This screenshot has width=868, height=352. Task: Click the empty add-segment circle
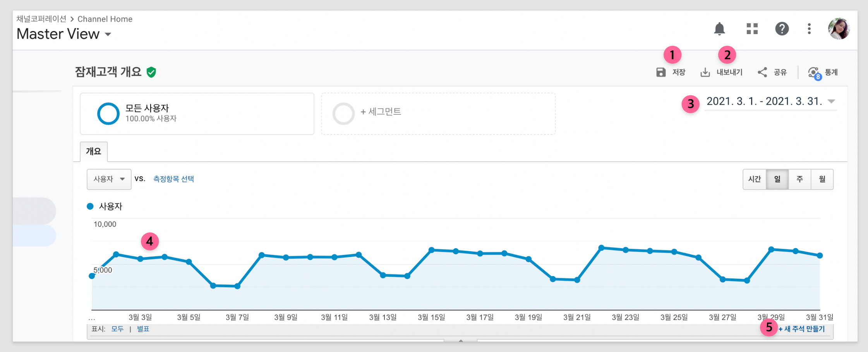point(343,114)
